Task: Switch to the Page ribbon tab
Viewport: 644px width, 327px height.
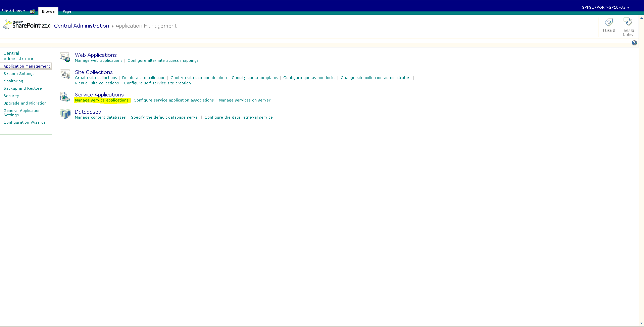Action: [x=67, y=11]
